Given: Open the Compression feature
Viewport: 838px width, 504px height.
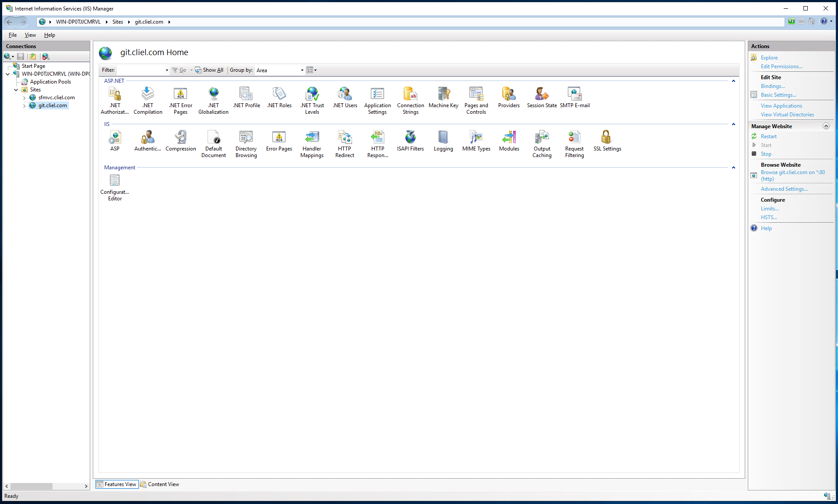Looking at the screenshot, I should [x=181, y=140].
